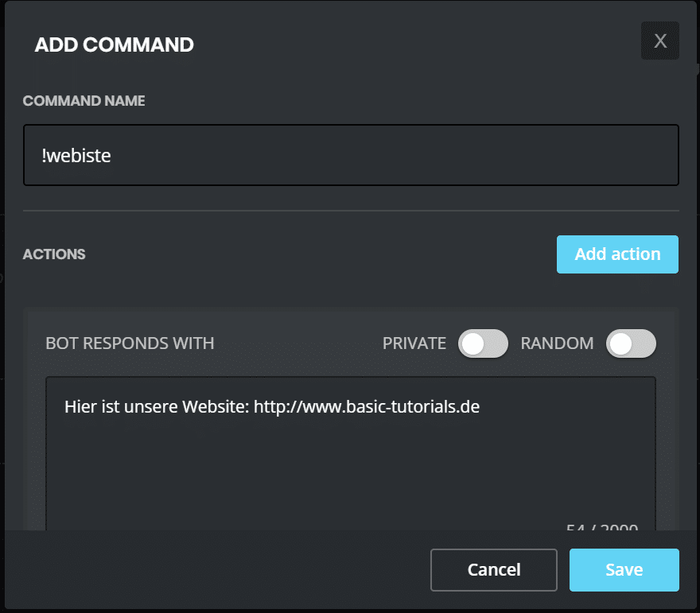Cancel adding the command
The width and height of the screenshot is (700, 613).
pos(493,569)
